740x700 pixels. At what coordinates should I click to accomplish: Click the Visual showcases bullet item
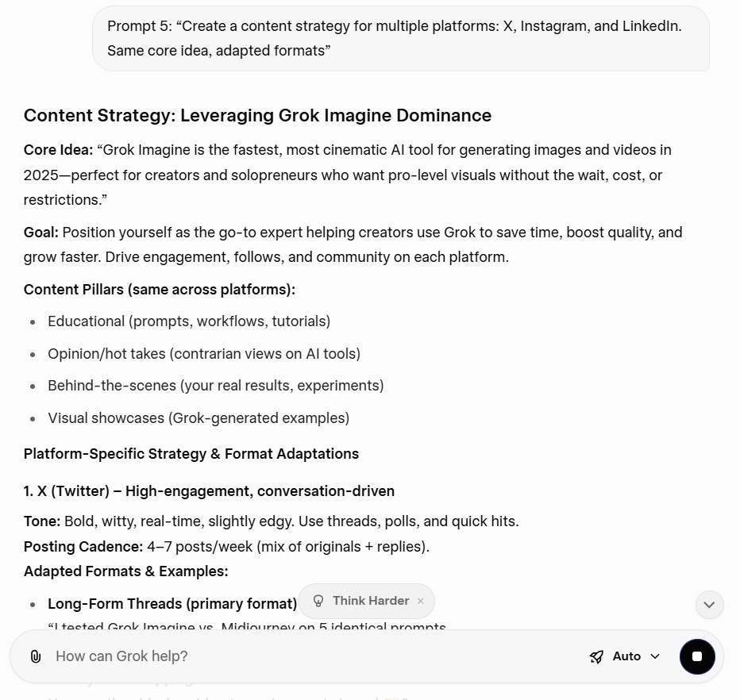(198, 417)
